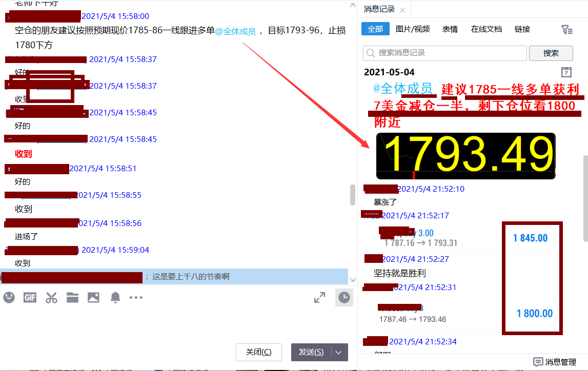Open the 1793.49 price image
Screen dimensions: 588x371
tap(466, 156)
